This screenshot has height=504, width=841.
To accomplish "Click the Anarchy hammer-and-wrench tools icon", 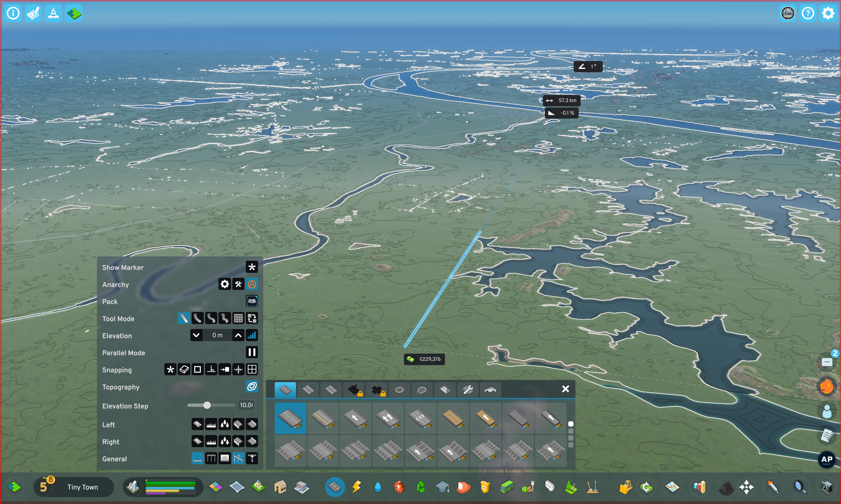I will click(238, 284).
